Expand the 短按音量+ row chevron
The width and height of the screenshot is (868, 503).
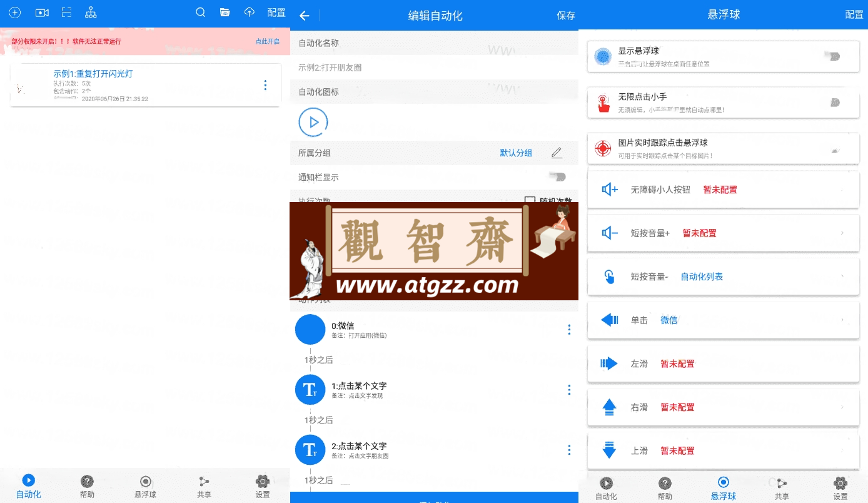[842, 233]
